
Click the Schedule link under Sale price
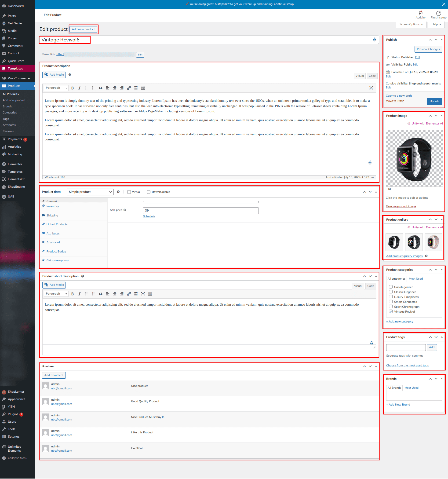pyautogui.click(x=149, y=217)
